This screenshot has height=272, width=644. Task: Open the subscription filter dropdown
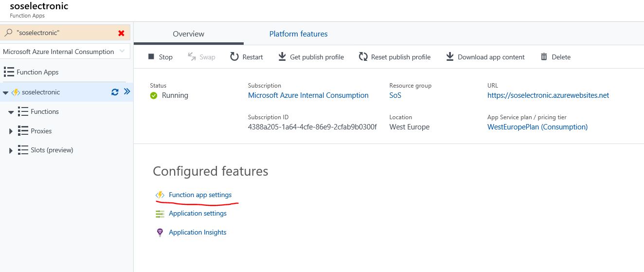(x=65, y=52)
